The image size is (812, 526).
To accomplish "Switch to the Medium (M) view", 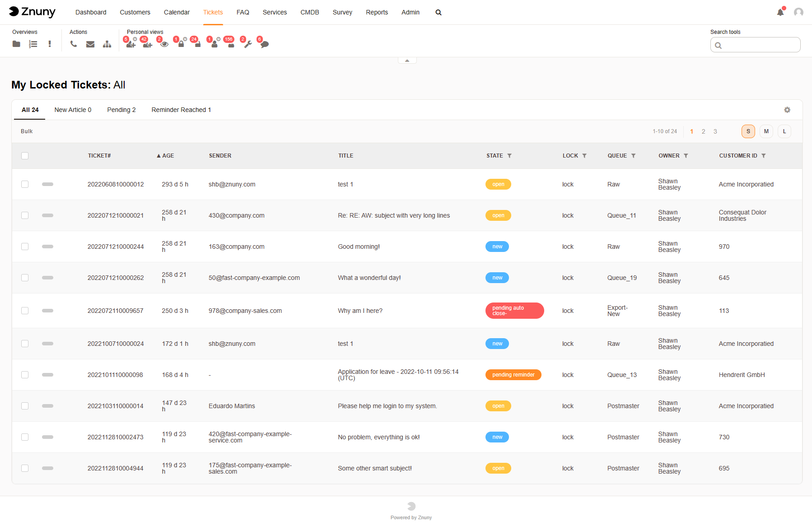I will pyautogui.click(x=766, y=131).
